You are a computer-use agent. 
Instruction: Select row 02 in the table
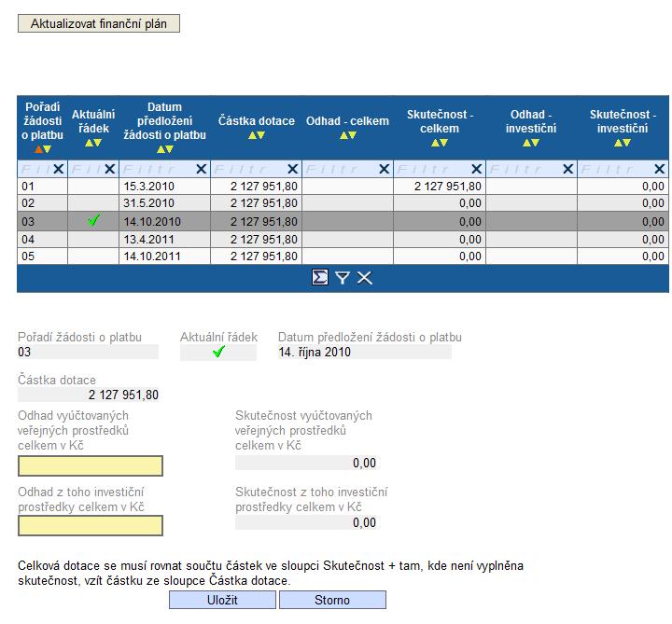point(343,203)
